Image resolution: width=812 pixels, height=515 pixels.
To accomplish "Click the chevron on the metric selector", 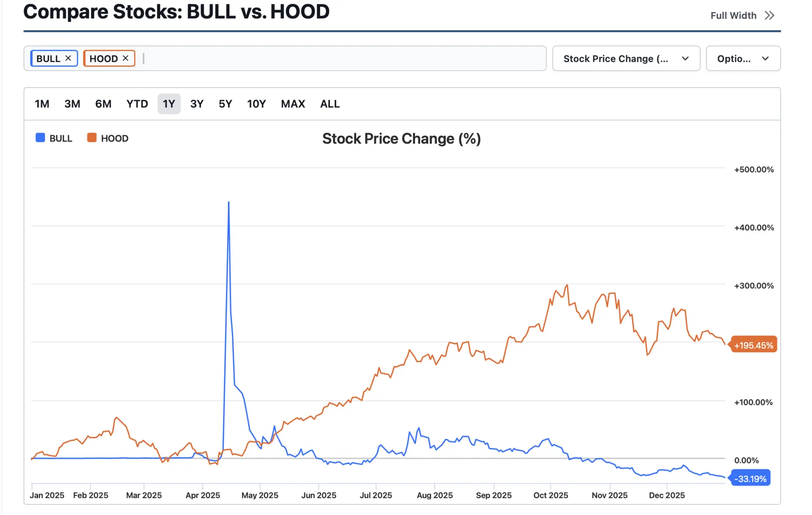I will [x=685, y=58].
